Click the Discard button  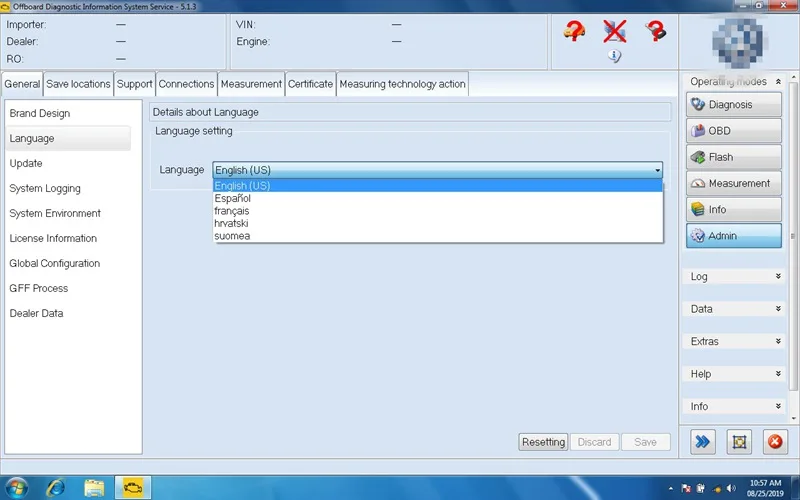click(x=594, y=442)
